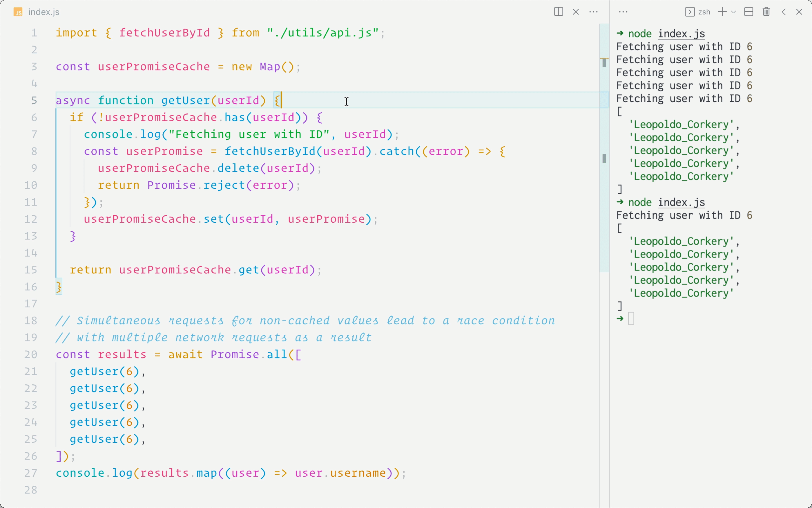Image resolution: width=812 pixels, height=508 pixels.
Task: Click "userPromiseCache" declaration on line 3
Action: pos(154,66)
